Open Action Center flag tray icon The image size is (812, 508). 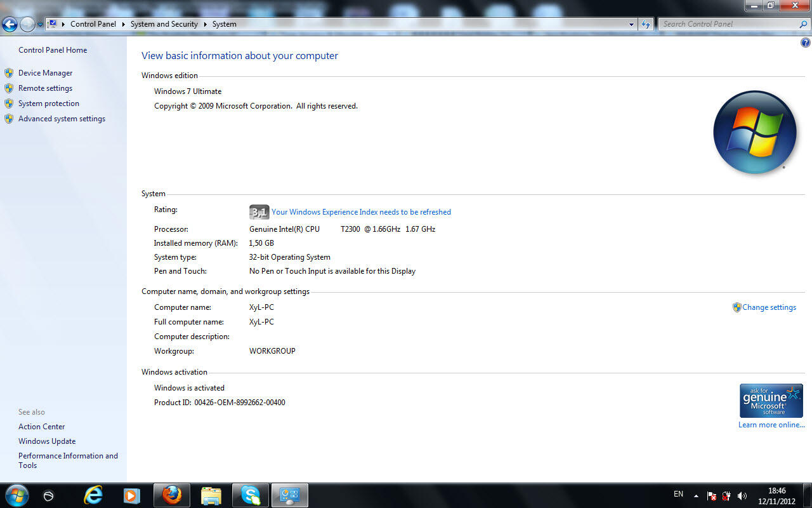click(712, 495)
